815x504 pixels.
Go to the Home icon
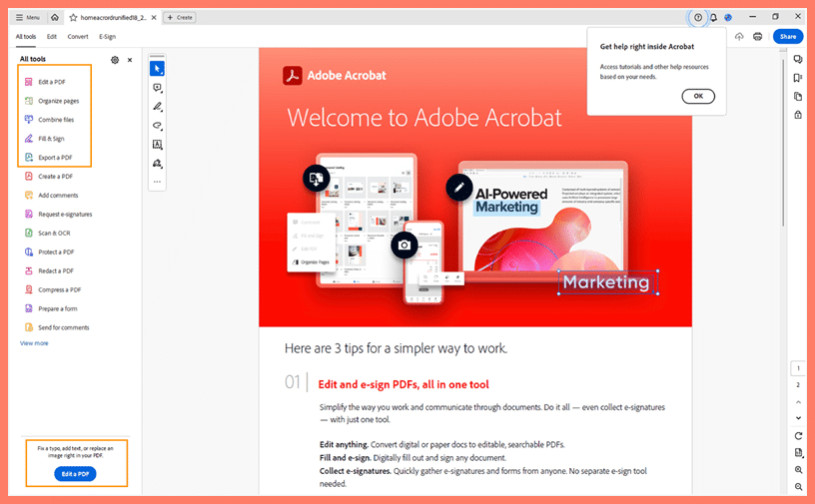point(55,17)
